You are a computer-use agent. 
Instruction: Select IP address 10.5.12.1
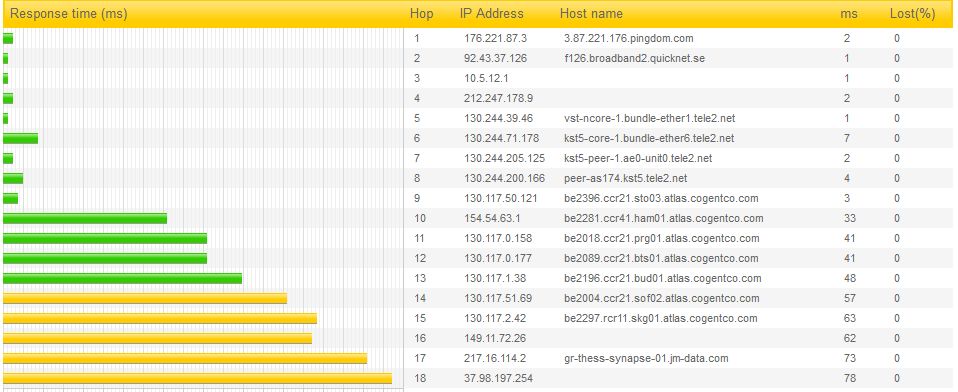click(486, 79)
